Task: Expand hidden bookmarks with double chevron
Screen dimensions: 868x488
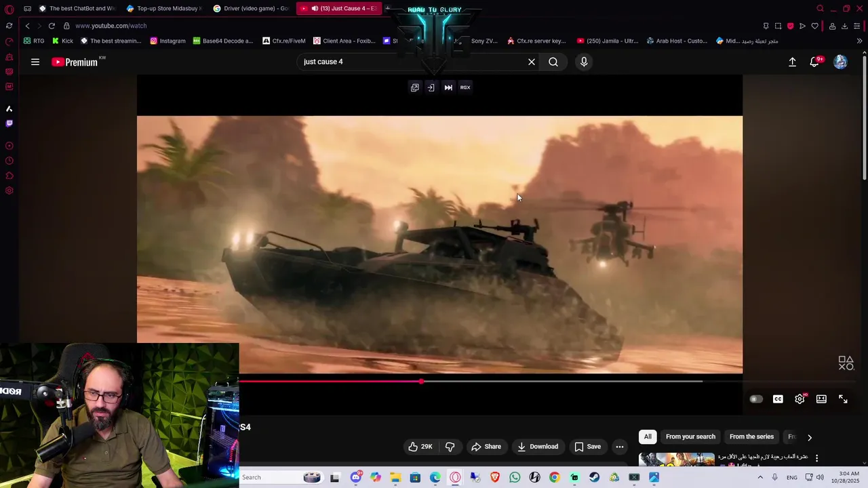Action: pos(859,41)
